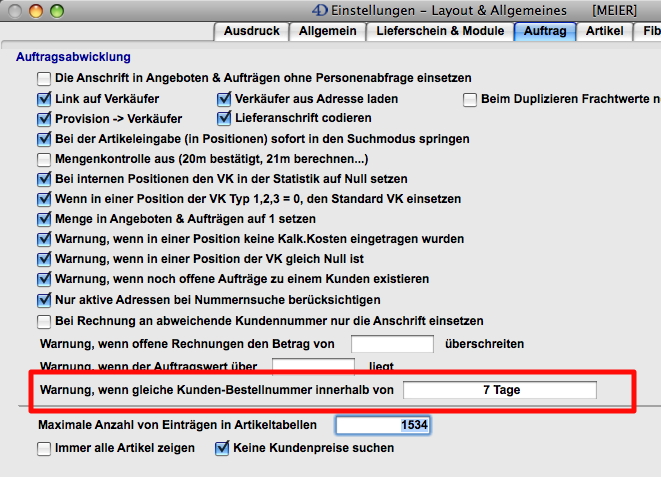Click the field showing 7 Tage
Screen dimensions: 661x477
(x=500, y=390)
